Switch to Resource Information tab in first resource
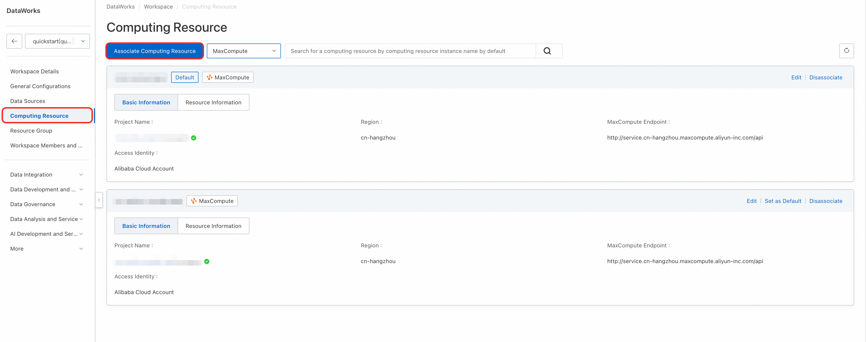This screenshot has width=868, height=342. pyautogui.click(x=213, y=102)
